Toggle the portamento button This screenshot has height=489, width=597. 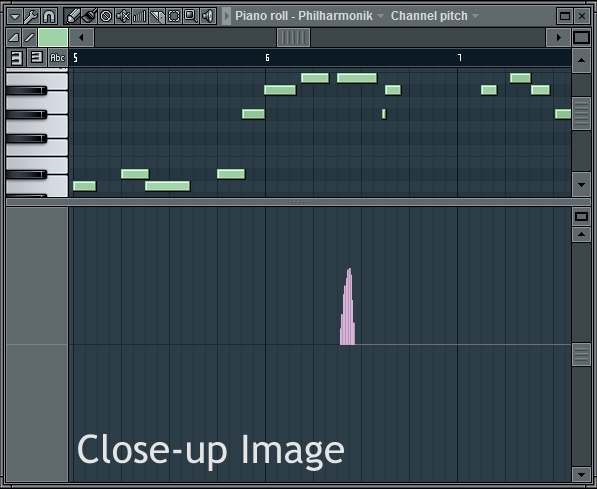coord(13,37)
